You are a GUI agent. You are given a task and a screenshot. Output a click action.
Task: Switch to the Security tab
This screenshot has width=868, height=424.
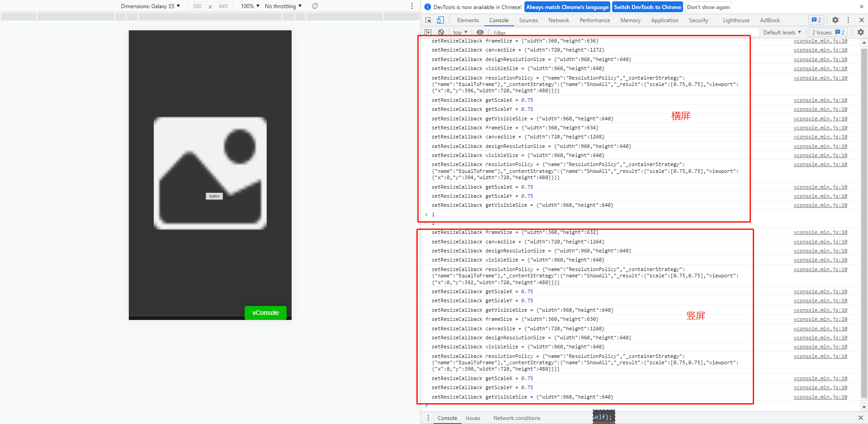click(x=698, y=20)
